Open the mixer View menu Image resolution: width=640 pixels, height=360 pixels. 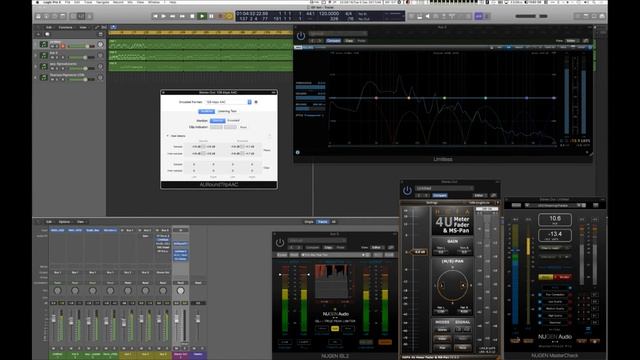(80, 222)
